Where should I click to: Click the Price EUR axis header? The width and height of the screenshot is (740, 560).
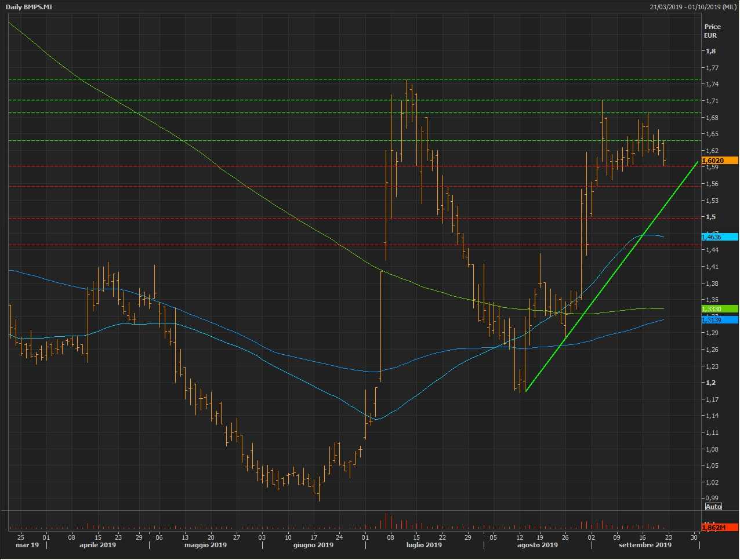coord(712,31)
